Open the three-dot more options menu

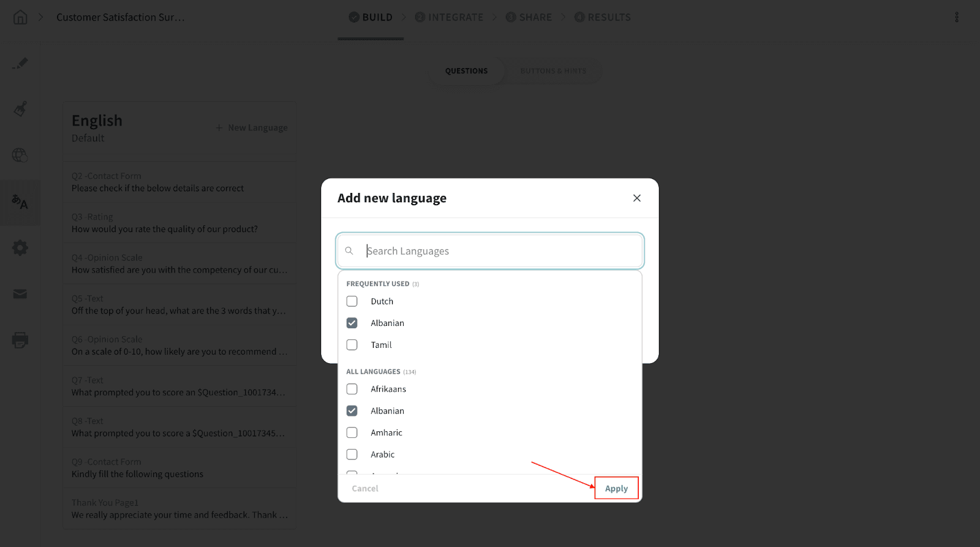coord(957,17)
